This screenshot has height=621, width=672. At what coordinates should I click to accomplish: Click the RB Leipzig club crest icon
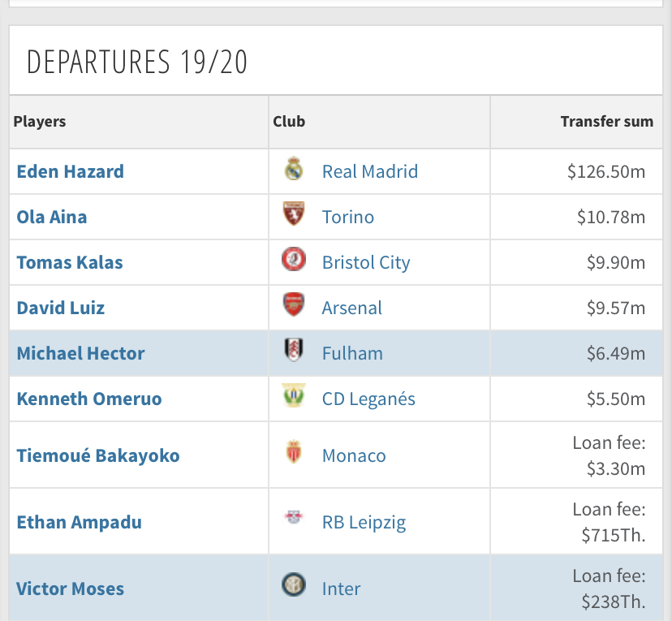coord(293,520)
